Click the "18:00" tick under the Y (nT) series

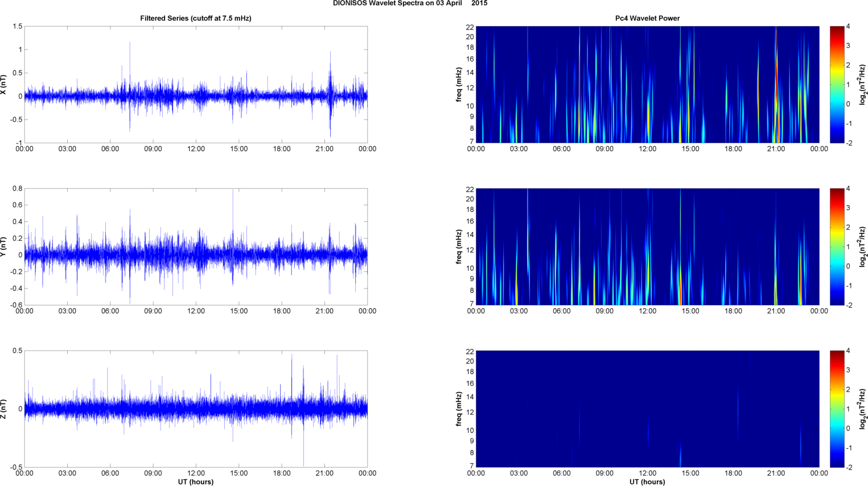tap(282, 311)
